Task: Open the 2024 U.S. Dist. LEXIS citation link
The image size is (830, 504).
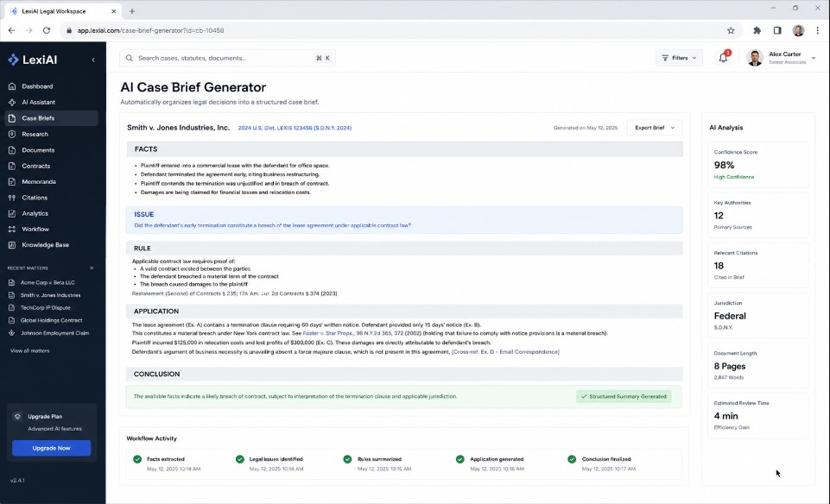Action: (295, 128)
